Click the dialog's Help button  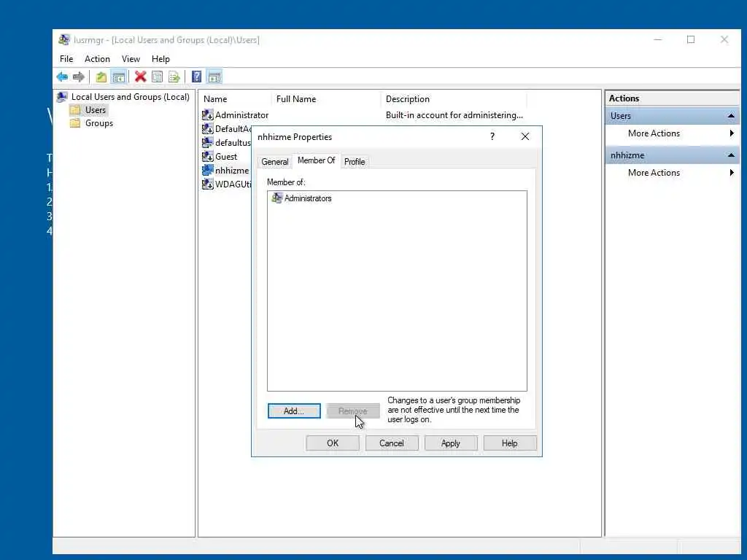(x=510, y=443)
